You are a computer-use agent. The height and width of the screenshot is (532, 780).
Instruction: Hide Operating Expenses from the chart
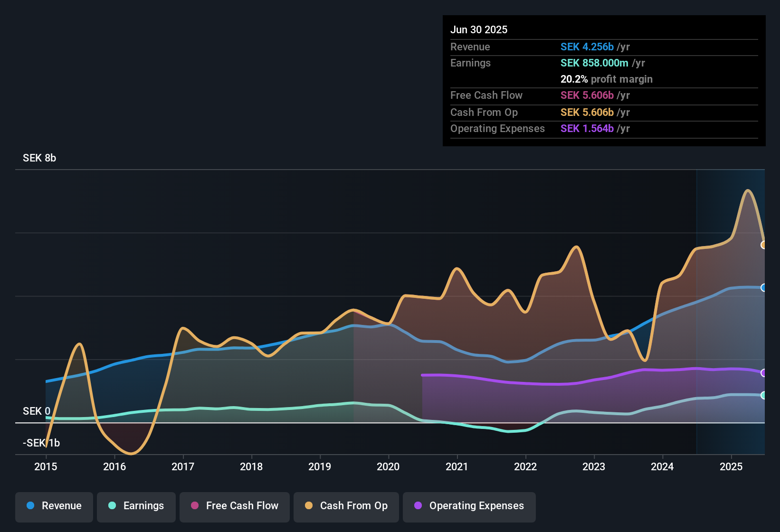pyautogui.click(x=469, y=506)
